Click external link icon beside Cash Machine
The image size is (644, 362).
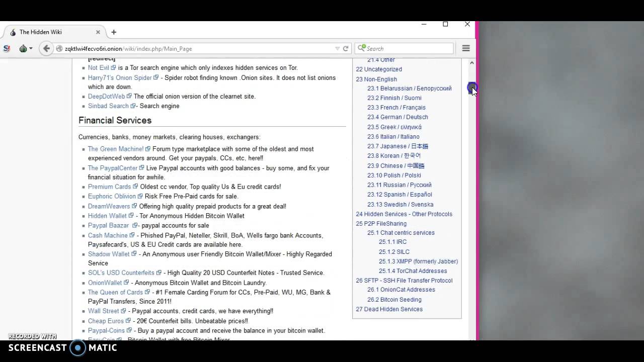(132, 236)
